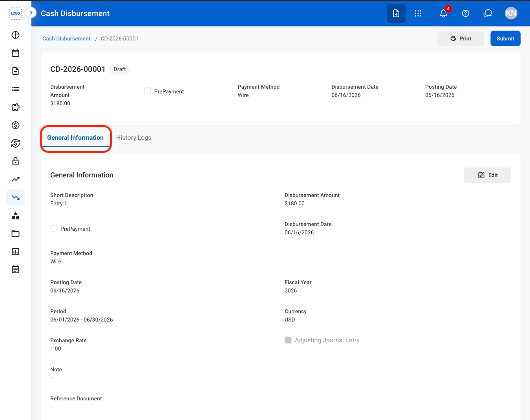Open the KN user avatar menu

click(x=511, y=13)
